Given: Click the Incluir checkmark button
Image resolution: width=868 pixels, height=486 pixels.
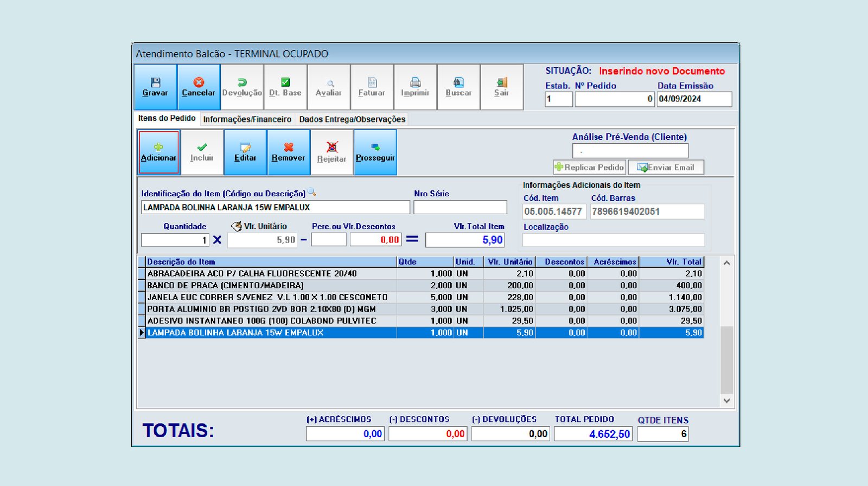Looking at the screenshot, I should (x=202, y=152).
